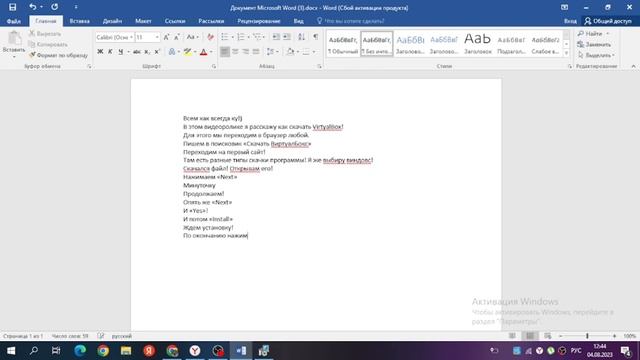Open the Файл tab
640x360 pixels.
[14, 21]
